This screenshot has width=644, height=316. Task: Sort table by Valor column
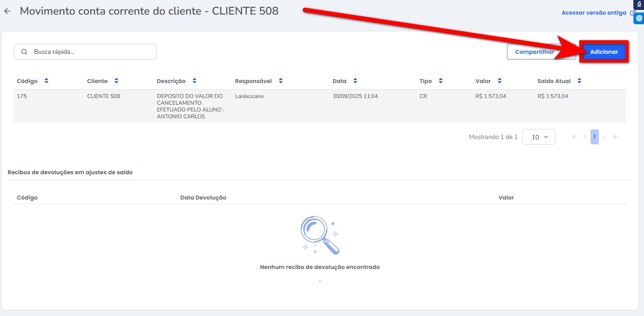point(500,81)
